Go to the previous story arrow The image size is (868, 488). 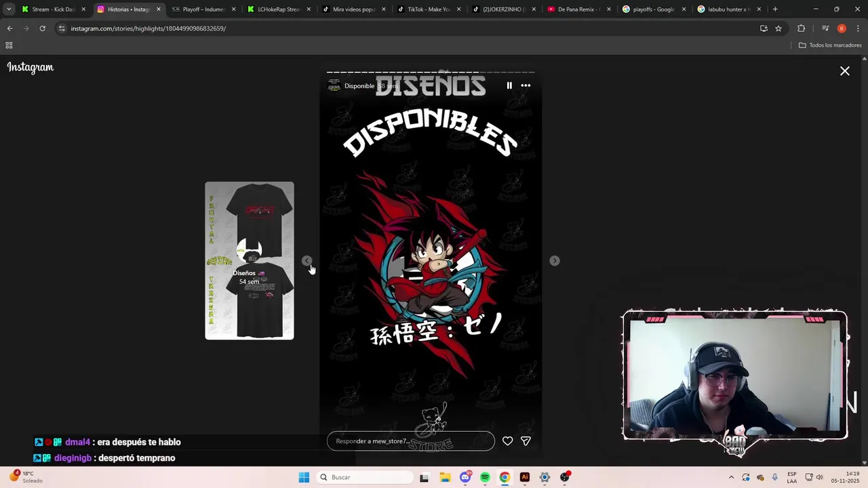point(307,261)
